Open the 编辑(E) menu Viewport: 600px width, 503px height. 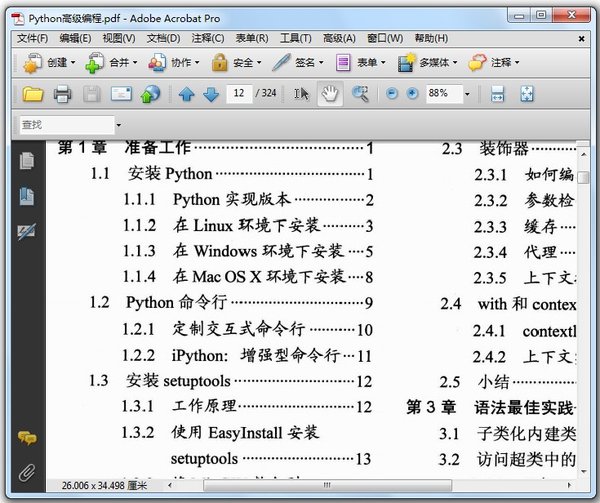pos(75,38)
